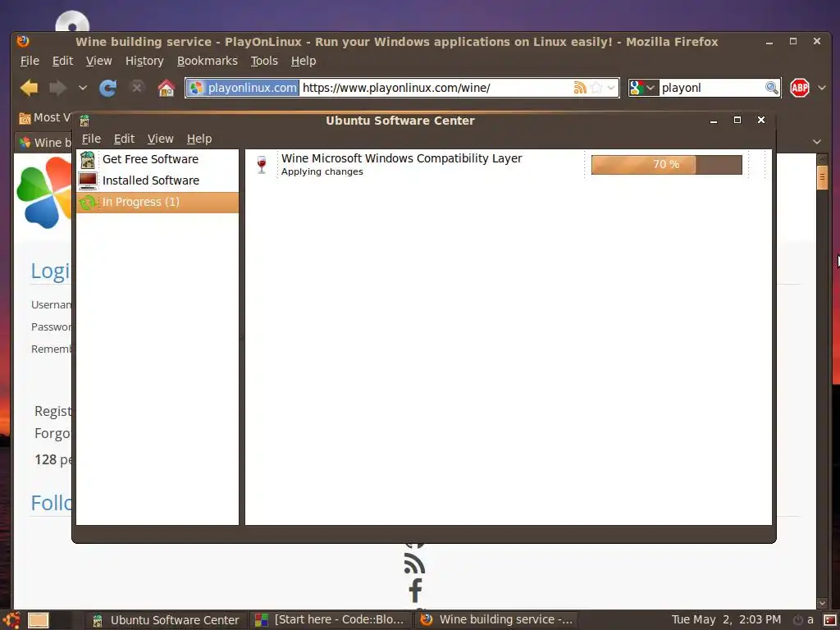This screenshot has width=840, height=630.
Task: Click the Software Center title bar icon
Action: tap(84, 121)
